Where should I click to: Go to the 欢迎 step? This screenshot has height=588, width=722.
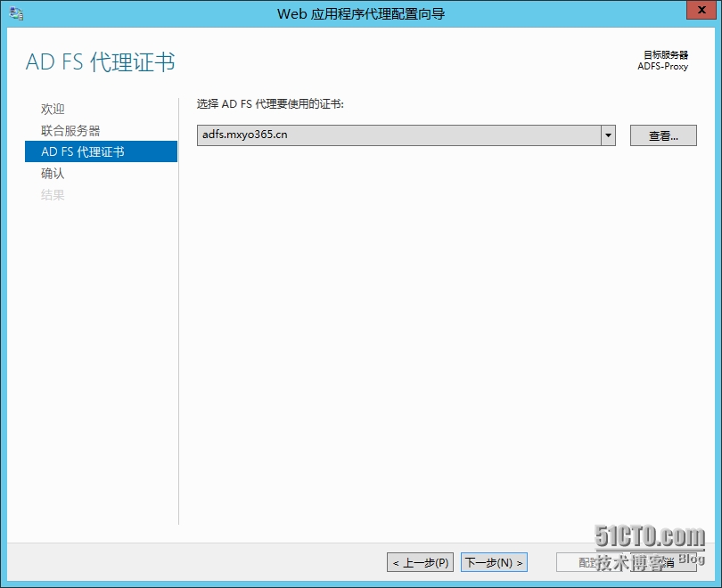coord(53,109)
